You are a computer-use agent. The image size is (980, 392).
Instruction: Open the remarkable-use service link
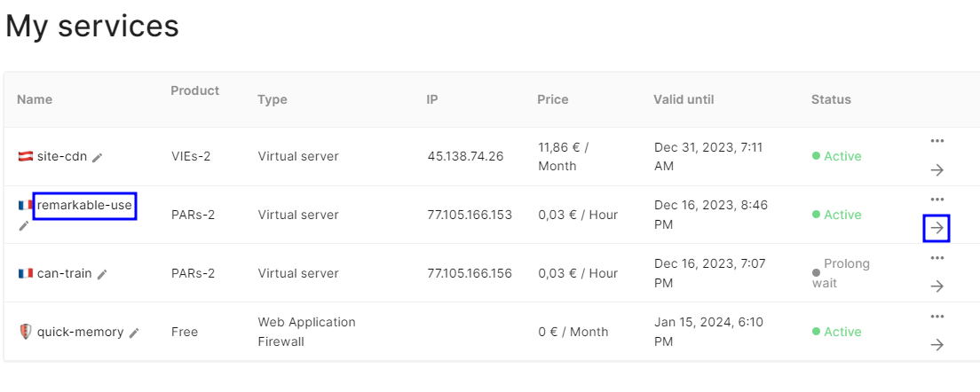coord(84,206)
